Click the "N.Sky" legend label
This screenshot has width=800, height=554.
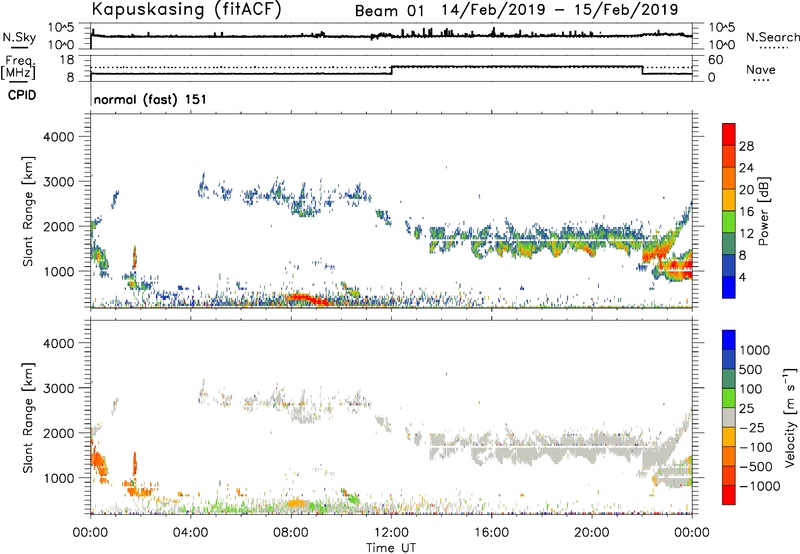19,37
